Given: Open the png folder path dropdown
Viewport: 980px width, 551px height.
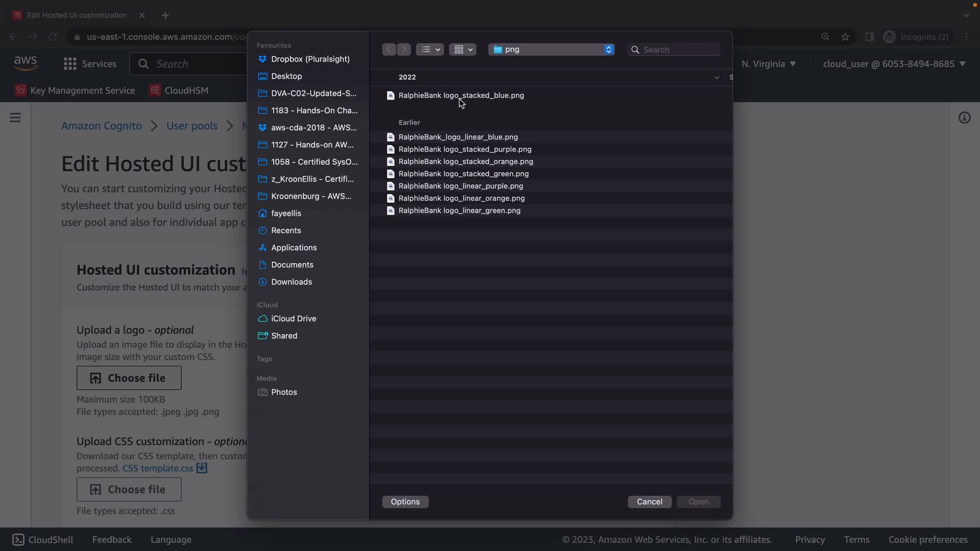Looking at the screenshot, I should click(x=551, y=49).
